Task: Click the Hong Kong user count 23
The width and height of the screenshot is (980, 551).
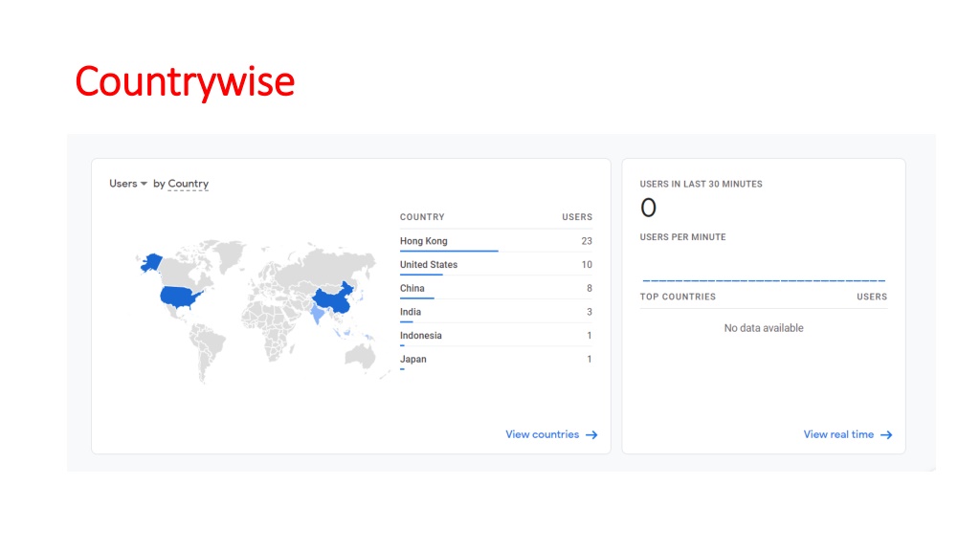Action: coord(587,241)
